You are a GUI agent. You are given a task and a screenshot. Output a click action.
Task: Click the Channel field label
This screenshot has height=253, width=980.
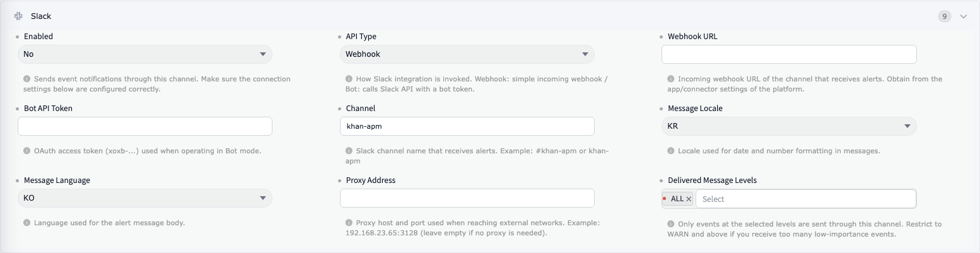click(x=361, y=109)
